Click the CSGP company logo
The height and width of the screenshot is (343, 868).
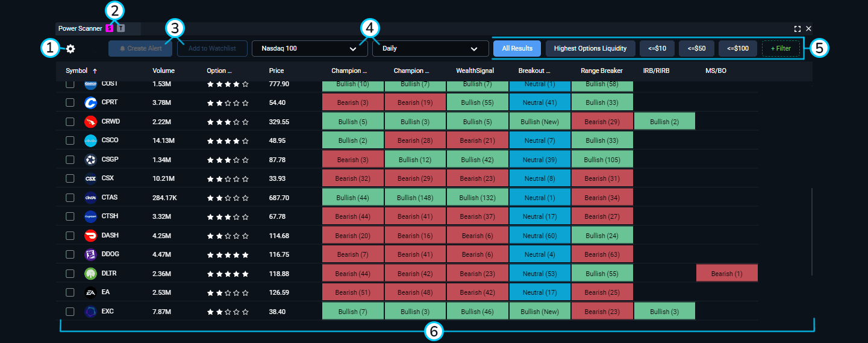pyautogui.click(x=90, y=160)
